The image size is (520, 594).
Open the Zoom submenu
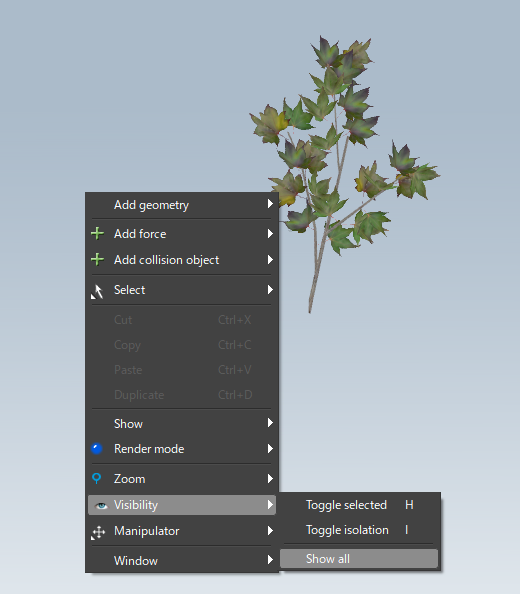(182, 479)
